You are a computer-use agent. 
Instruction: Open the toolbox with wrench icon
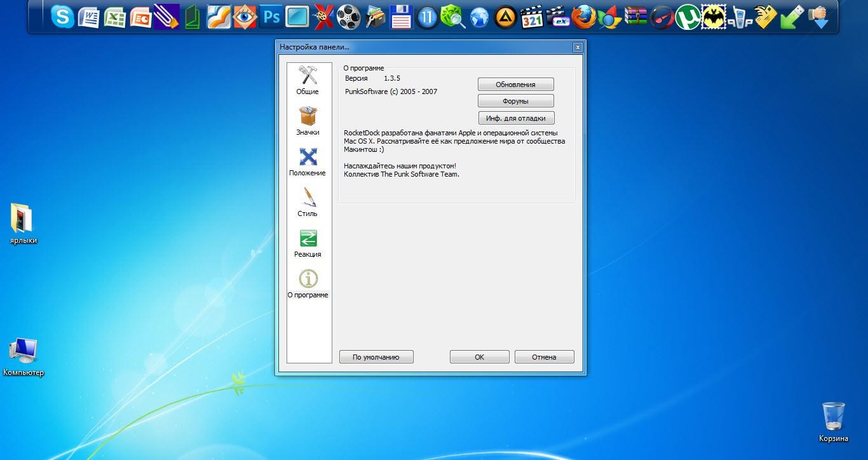(375, 17)
